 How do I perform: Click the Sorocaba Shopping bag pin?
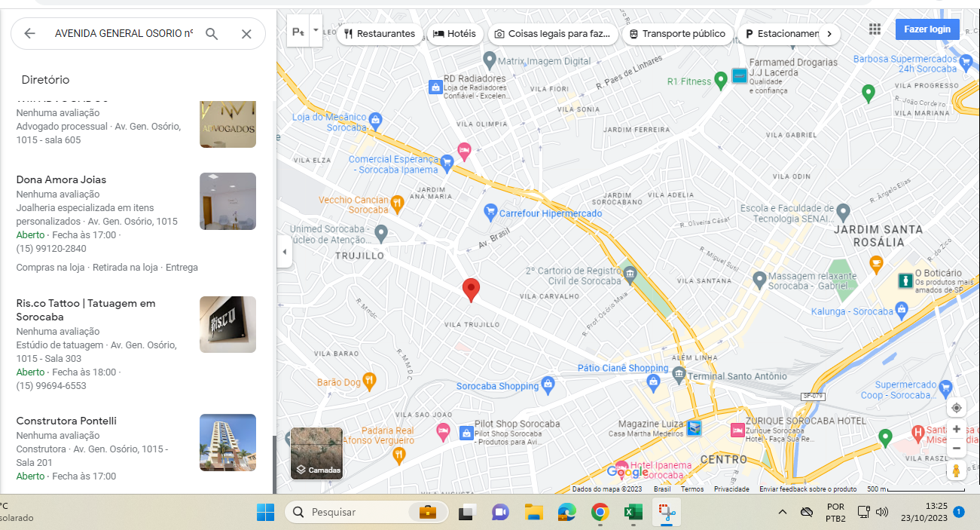(548, 385)
